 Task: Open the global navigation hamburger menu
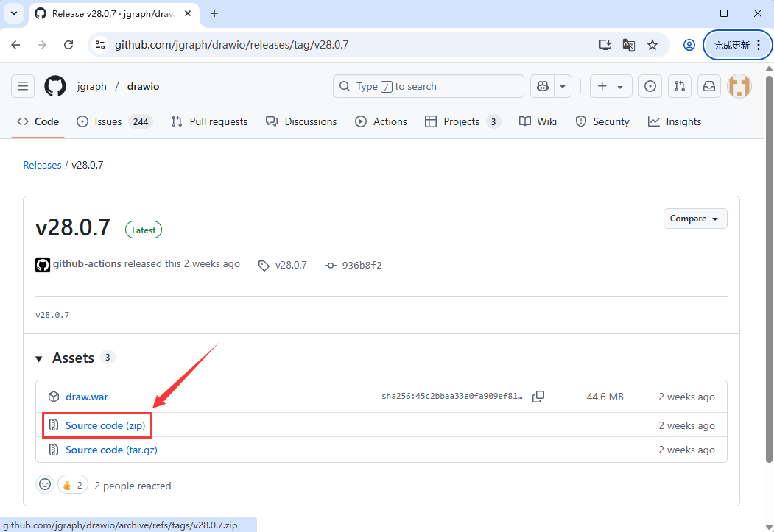tap(23, 86)
